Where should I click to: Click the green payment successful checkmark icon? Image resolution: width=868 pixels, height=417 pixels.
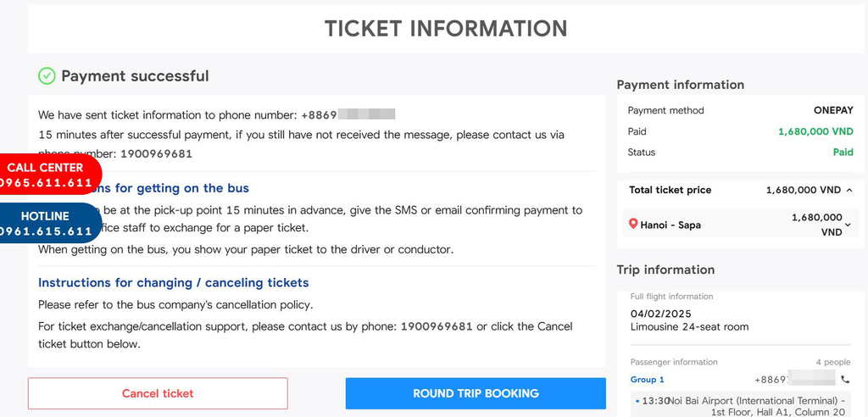point(47,76)
